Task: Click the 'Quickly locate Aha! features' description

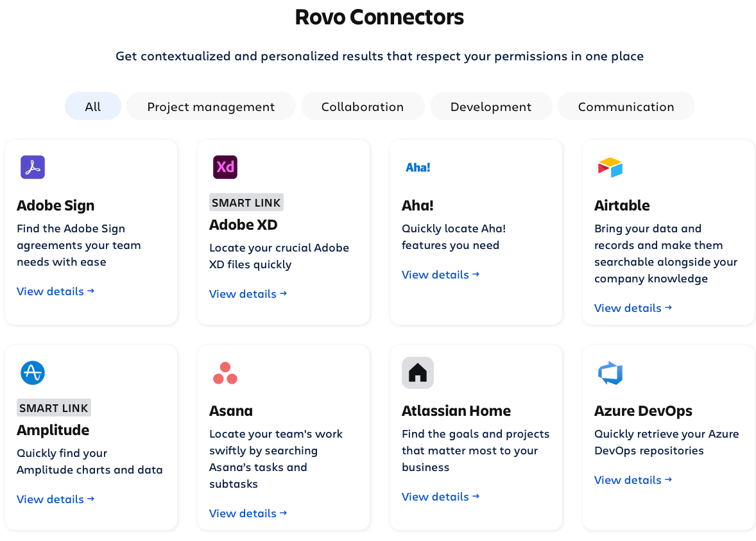Action: pyautogui.click(x=454, y=237)
